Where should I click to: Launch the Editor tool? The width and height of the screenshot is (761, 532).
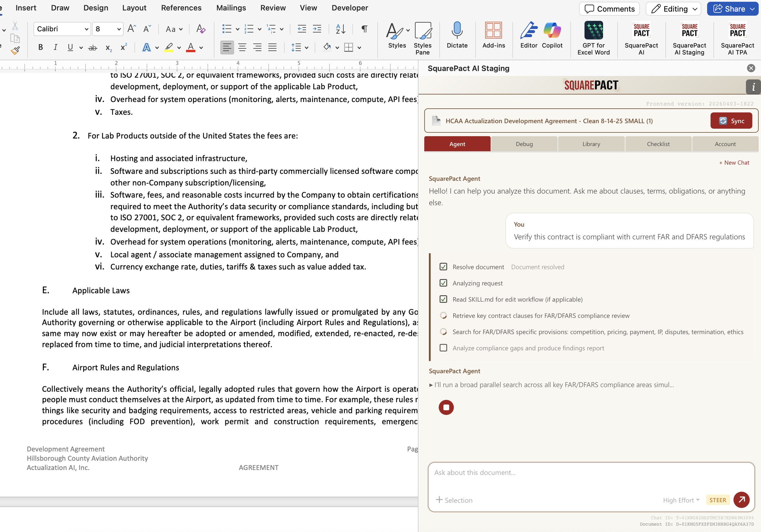(529, 35)
